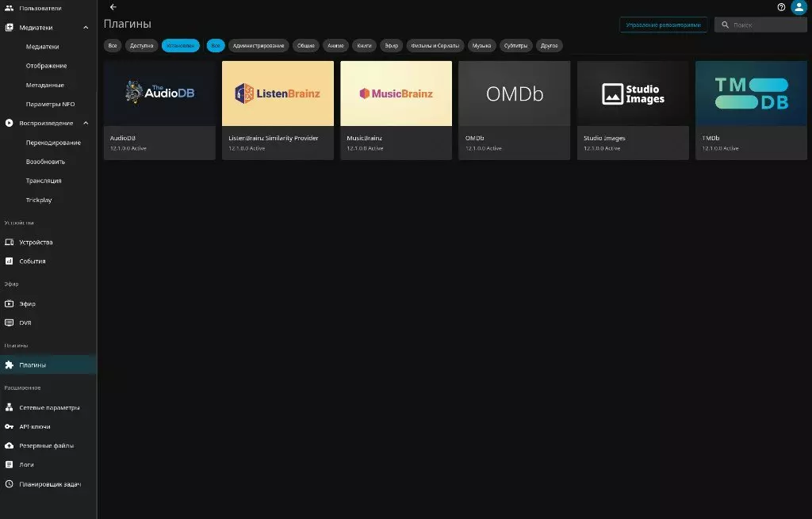Click the Медиатеки section icon

(x=9, y=28)
